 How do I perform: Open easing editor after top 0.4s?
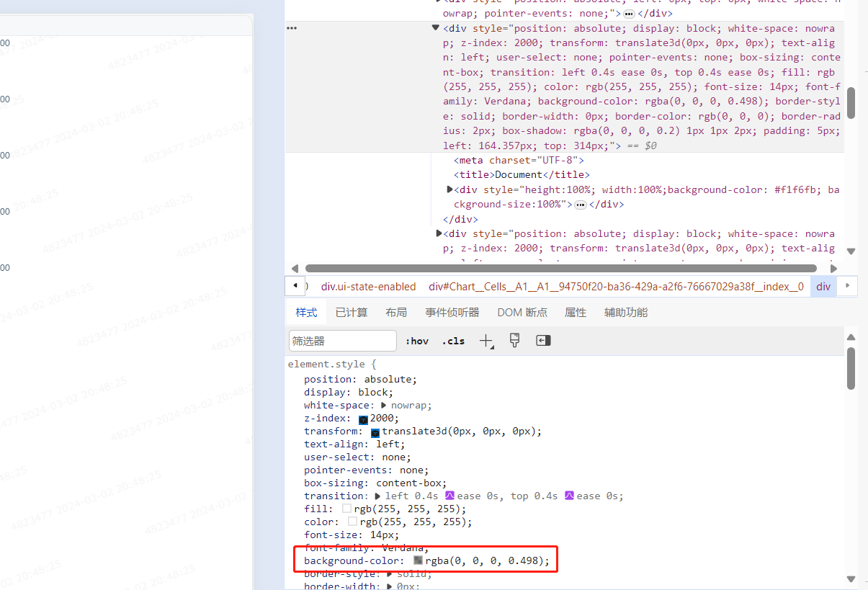569,496
